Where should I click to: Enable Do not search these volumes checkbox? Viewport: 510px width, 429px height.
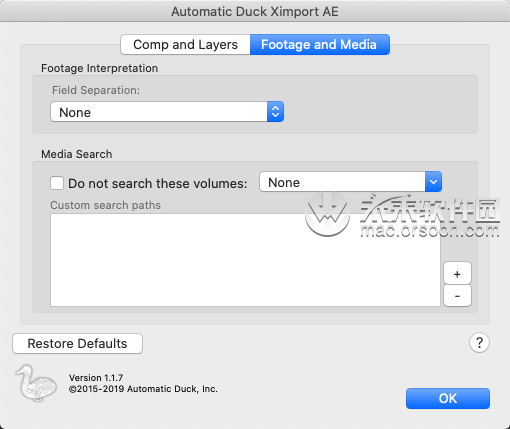pos(57,183)
